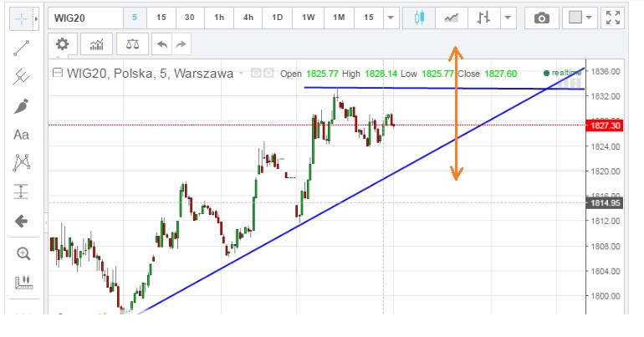The height and width of the screenshot is (337, 644).
Task: Open the indicators chart icon
Action: pyautogui.click(x=96, y=44)
